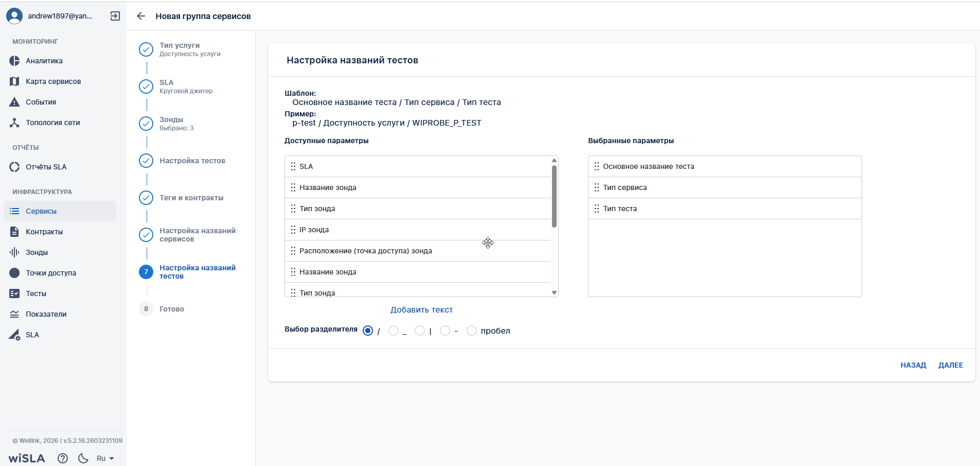Open the Ru language dropdown

(x=105, y=458)
